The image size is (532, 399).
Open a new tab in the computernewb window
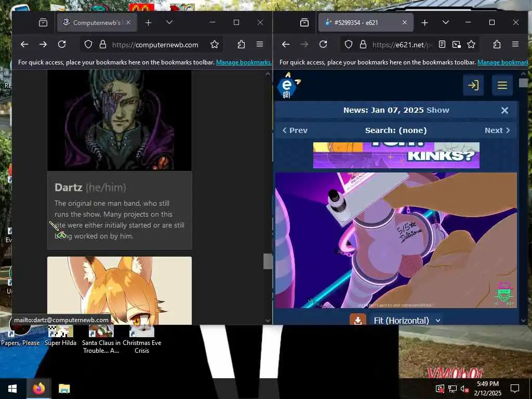[148, 23]
